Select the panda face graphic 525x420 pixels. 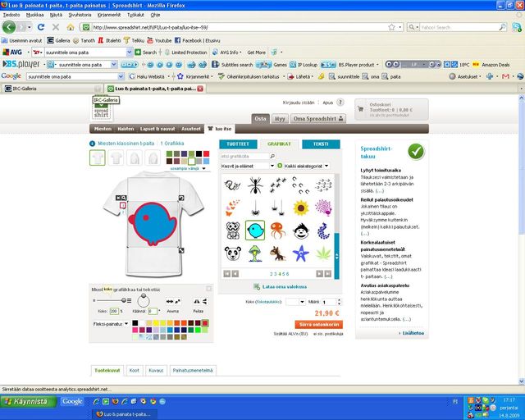[232, 253]
